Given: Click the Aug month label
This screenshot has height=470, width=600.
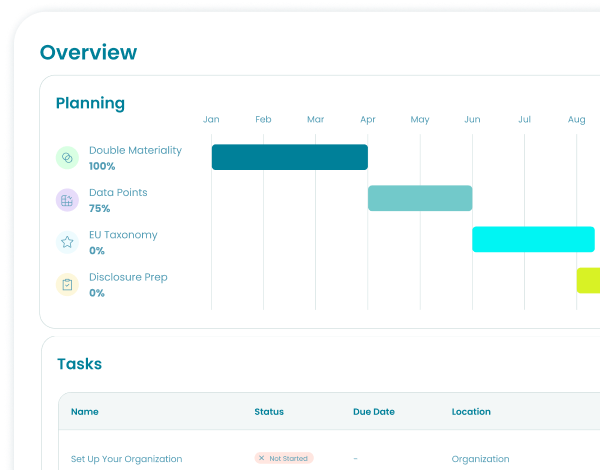Looking at the screenshot, I should (x=577, y=120).
